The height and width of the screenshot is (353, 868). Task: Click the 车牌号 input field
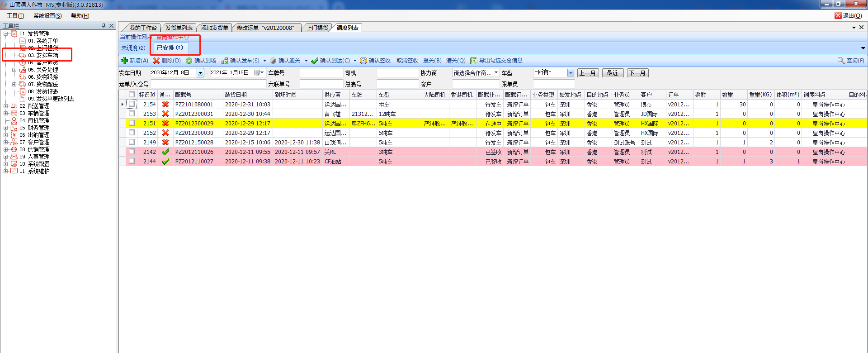pyautogui.click(x=321, y=73)
